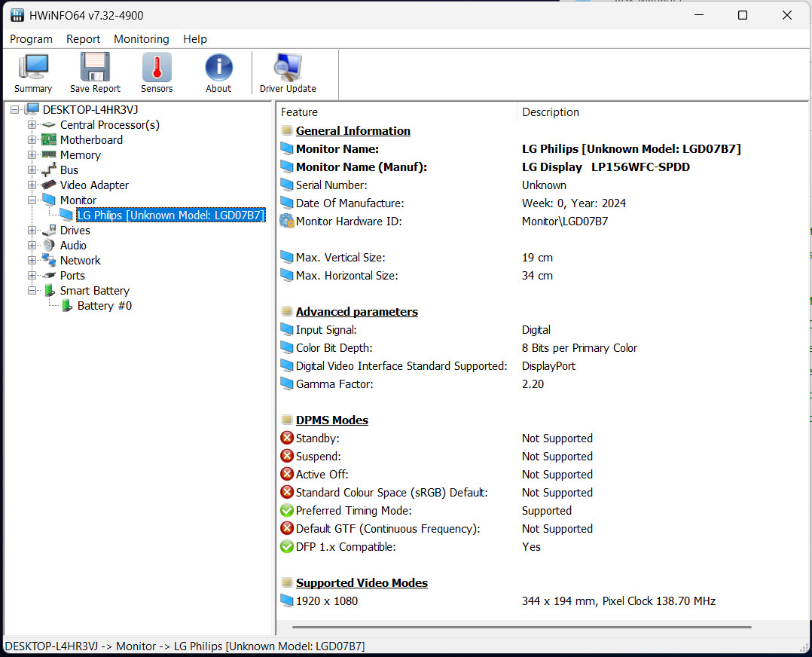Select the Audio tree node
Screen dimensions: 812x657
(73, 245)
